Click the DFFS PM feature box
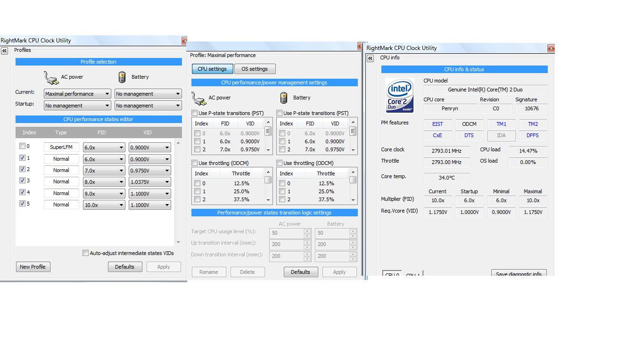Viewport: 644px width, 362px height. 533,135
